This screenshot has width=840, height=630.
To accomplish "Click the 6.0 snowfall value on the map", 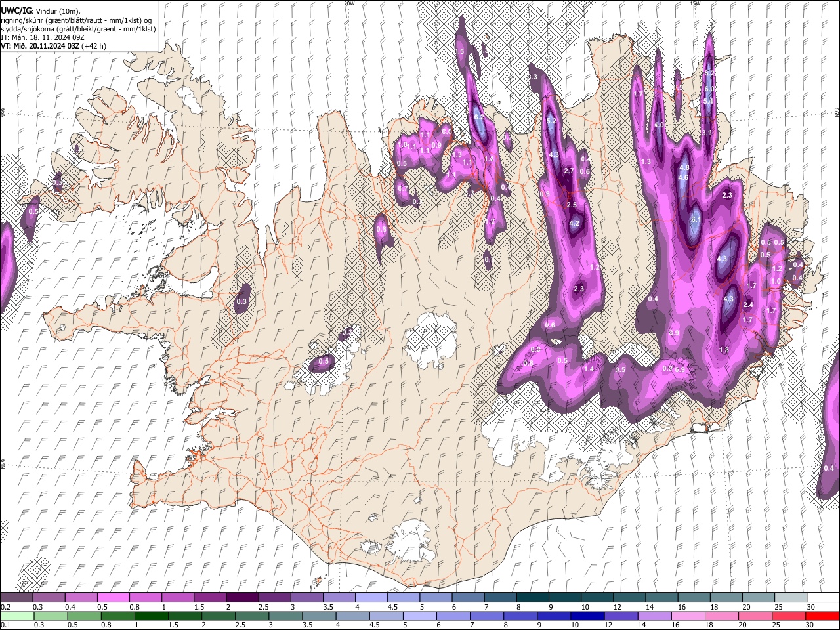I will point(709,88).
